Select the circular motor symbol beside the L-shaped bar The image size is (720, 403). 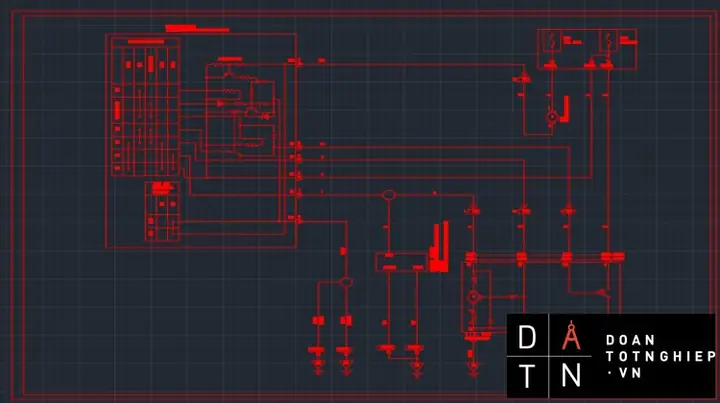pos(552,117)
